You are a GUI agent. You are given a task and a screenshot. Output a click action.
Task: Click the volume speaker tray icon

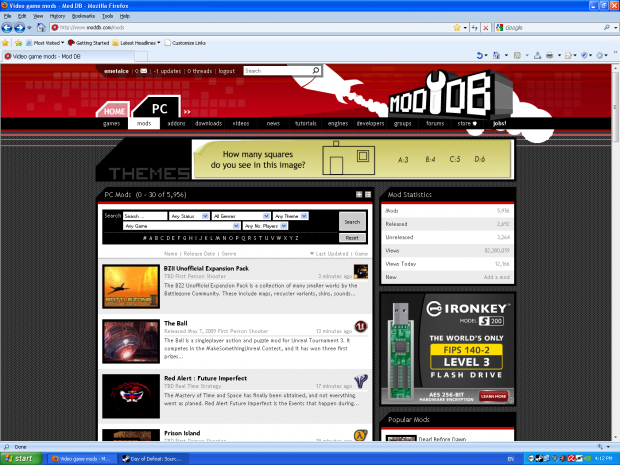(562, 459)
